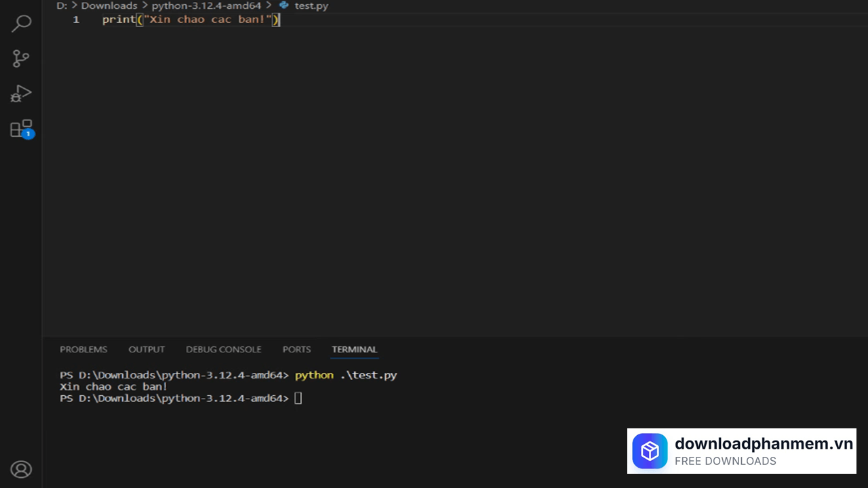Click terminal output line Xin chao cac ban!
Viewport: 868px width, 488px height.
[x=113, y=386]
